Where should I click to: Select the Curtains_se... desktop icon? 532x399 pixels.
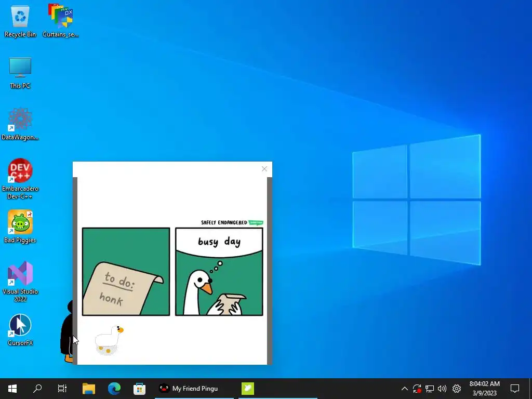coord(60,21)
